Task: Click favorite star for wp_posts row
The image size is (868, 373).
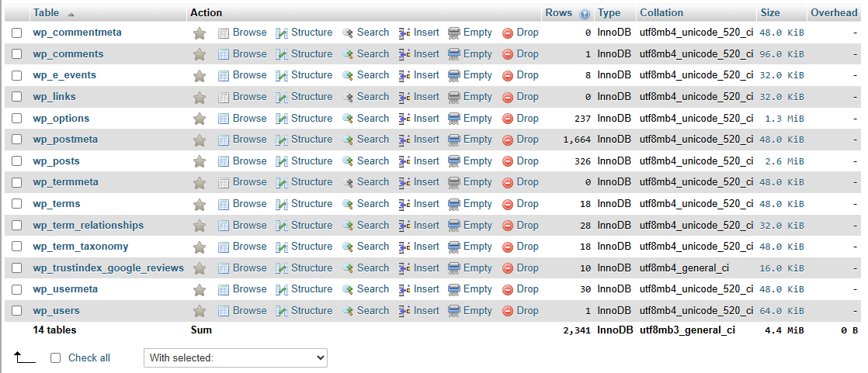Action: 200,162
